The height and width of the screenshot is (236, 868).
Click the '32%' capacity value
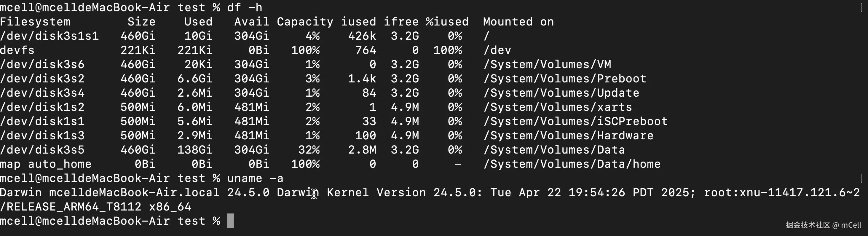point(309,150)
